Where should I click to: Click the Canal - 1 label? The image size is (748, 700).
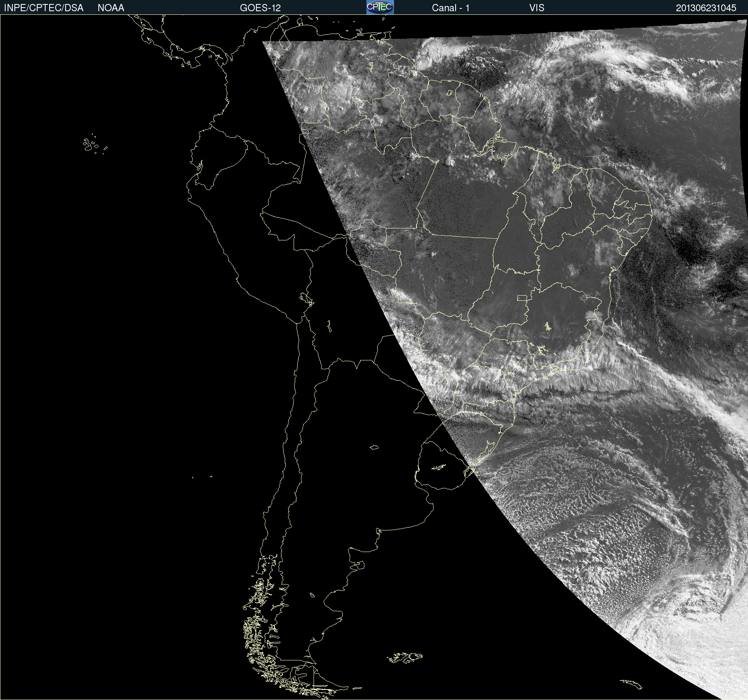click(450, 8)
